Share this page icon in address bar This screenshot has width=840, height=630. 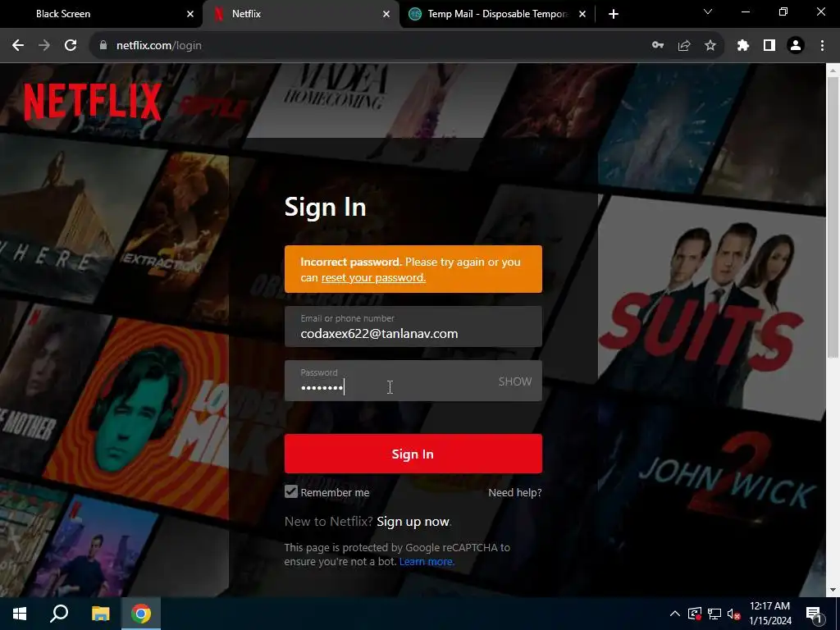coord(684,46)
